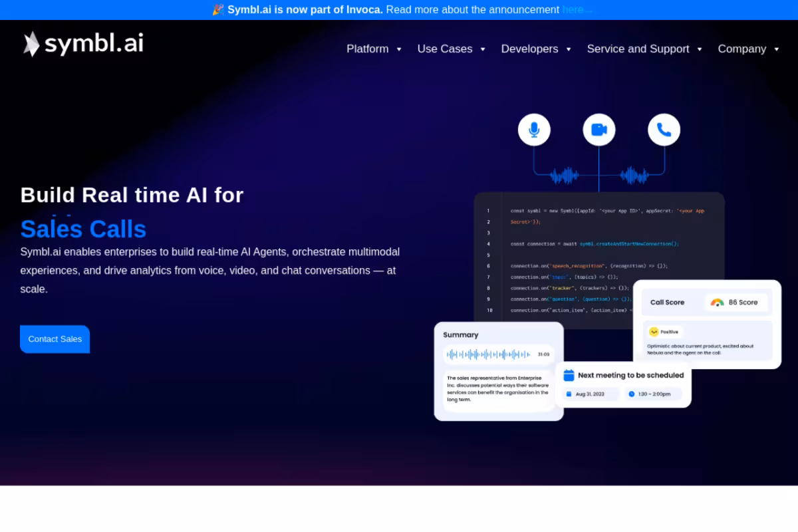Click the 'Call Score' label
This screenshot has height=532, width=798.
(x=667, y=303)
